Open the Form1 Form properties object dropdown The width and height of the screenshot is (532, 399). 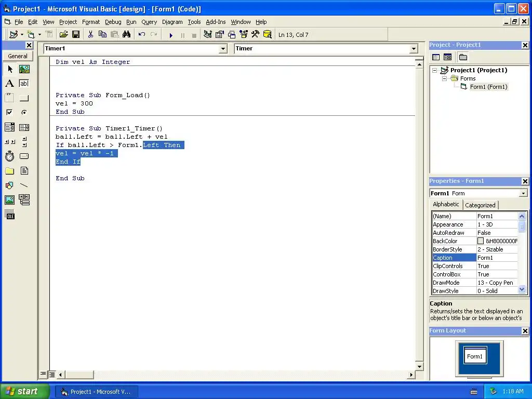coord(524,193)
